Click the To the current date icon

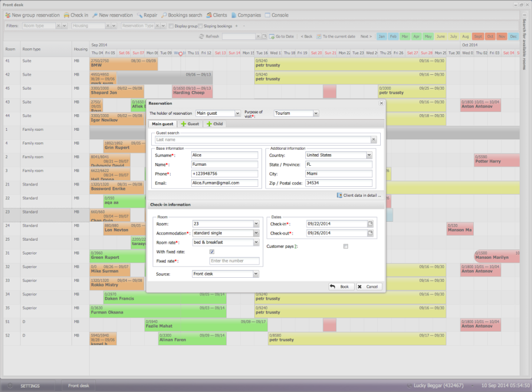tap(319, 36)
